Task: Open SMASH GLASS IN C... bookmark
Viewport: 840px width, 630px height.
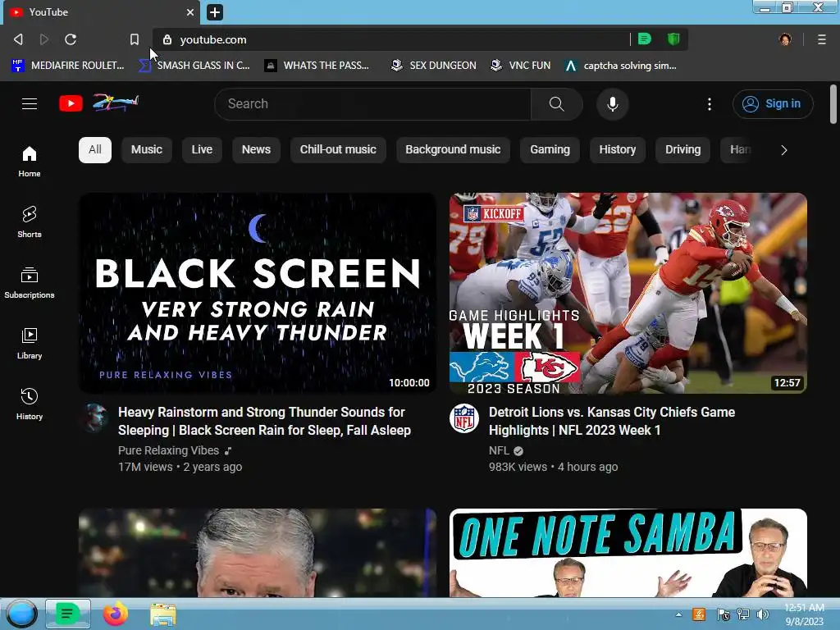Action: [x=194, y=66]
